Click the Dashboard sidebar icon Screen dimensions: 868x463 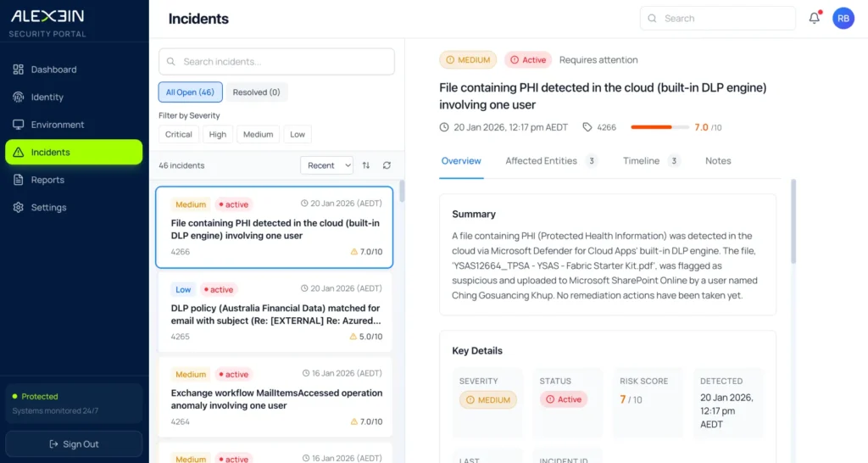click(18, 70)
